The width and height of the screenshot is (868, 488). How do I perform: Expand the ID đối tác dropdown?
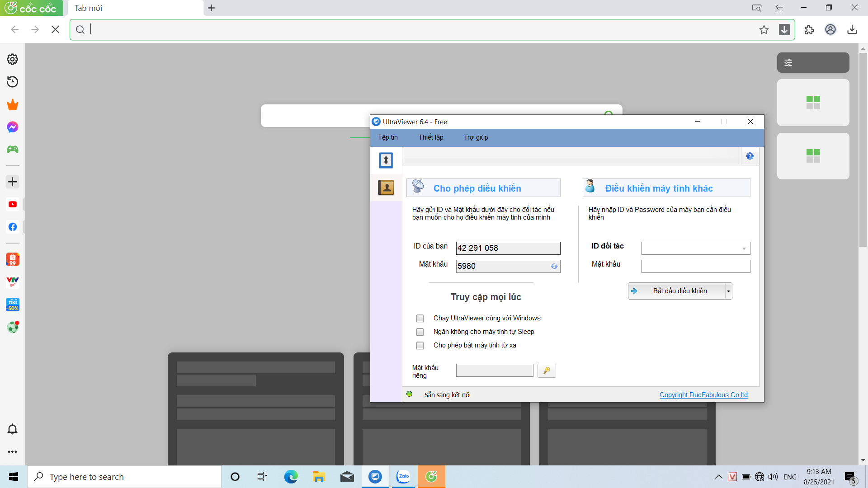[x=744, y=249]
